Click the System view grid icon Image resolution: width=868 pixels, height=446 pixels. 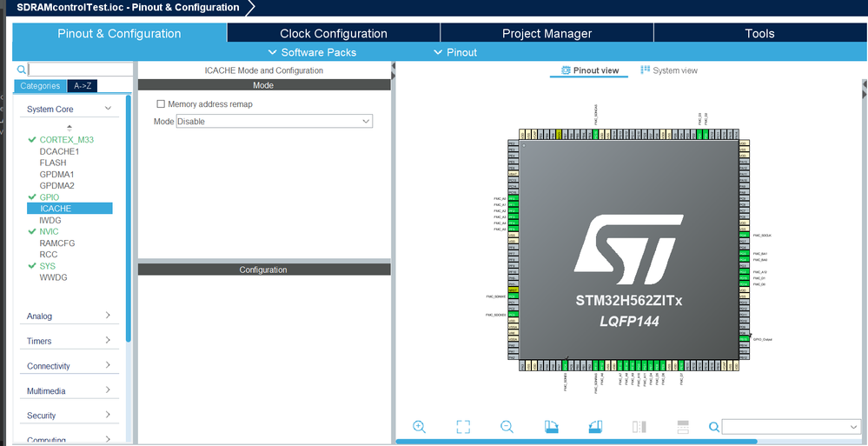[645, 70]
